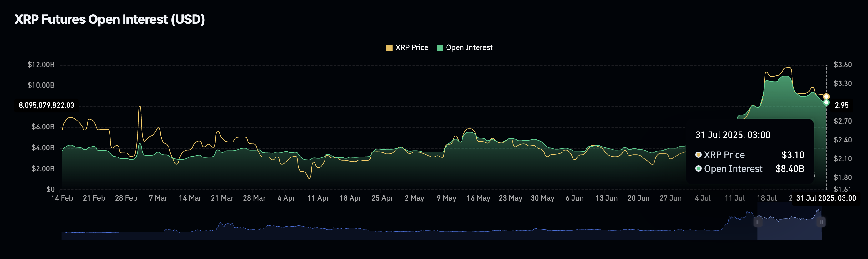Click the green open interest data point marker

click(x=826, y=102)
